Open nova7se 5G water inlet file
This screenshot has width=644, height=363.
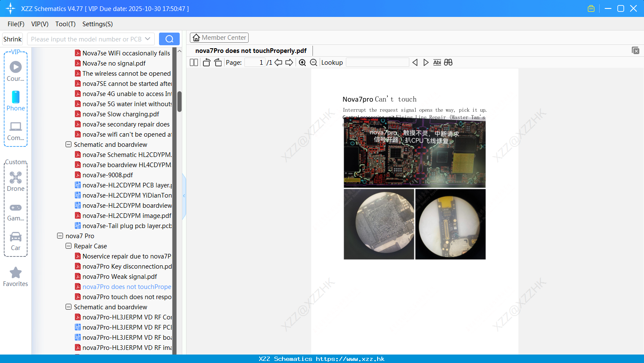pos(123,104)
